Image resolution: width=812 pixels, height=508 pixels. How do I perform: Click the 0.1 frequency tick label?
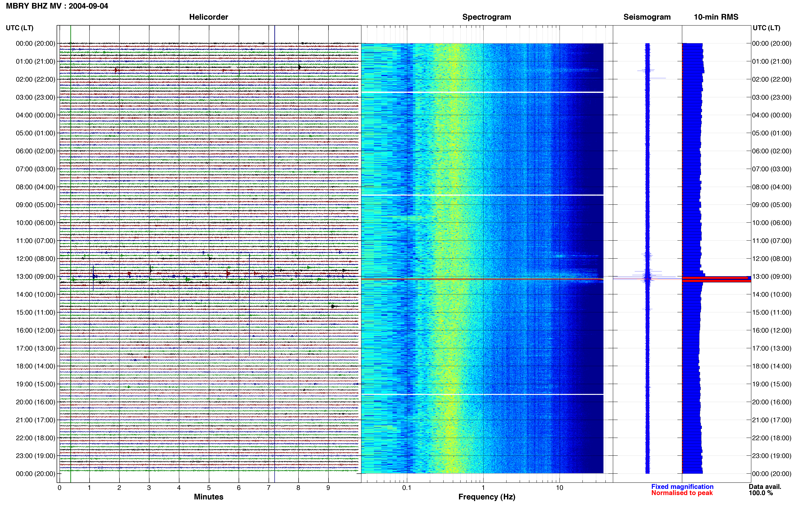pyautogui.click(x=407, y=488)
